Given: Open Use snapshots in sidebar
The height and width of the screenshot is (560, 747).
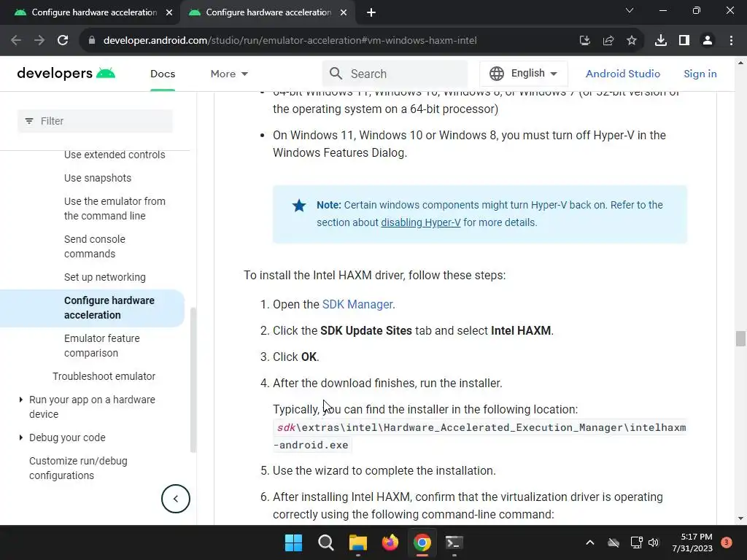Looking at the screenshot, I should [98, 178].
